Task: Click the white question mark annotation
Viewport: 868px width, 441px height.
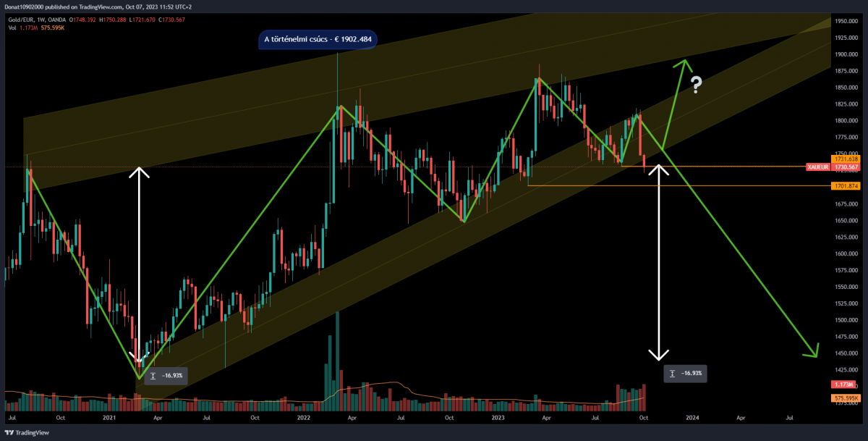Action: click(x=696, y=85)
